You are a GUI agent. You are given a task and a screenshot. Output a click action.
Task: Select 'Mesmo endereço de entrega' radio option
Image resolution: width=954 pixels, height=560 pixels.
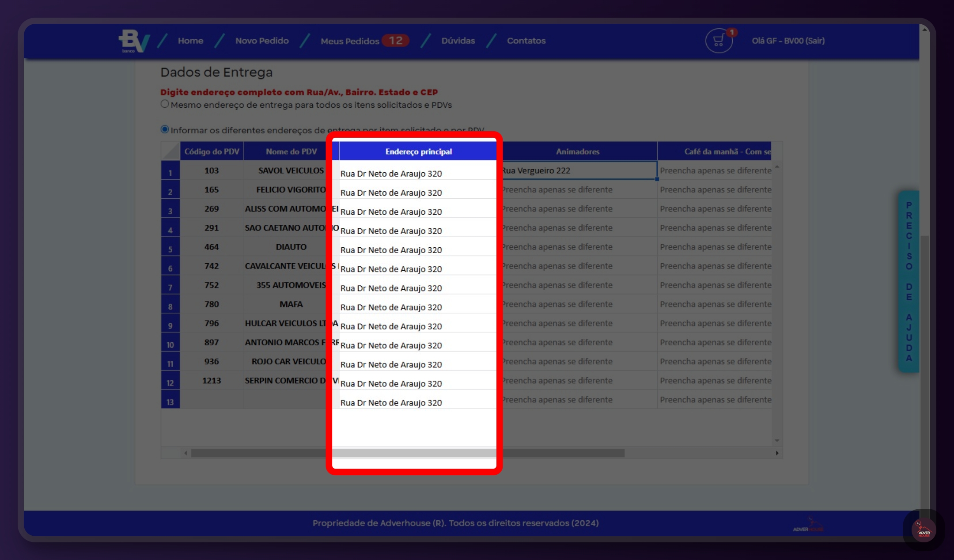pos(165,104)
